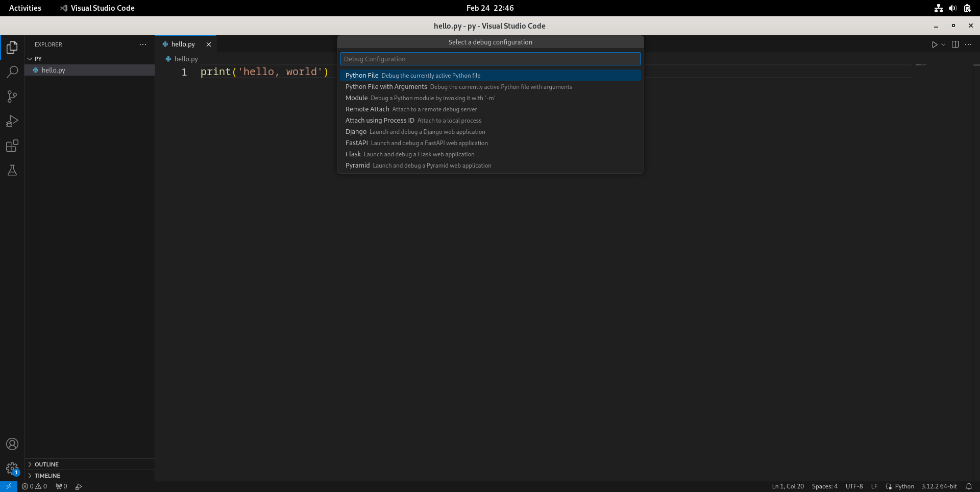Image resolution: width=980 pixels, height=492 pixels.
Task: Focus the Debug Configuration input field
Action: 490,59
